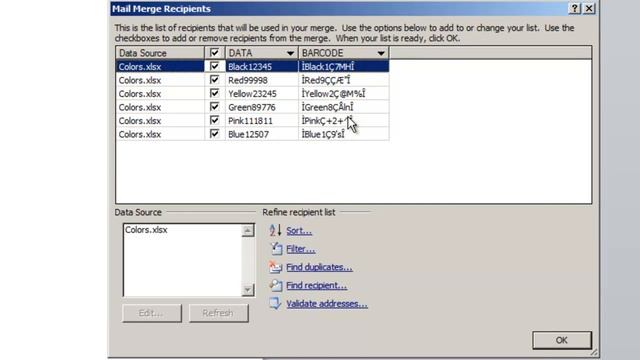Uncheck the Yellow23245 recipient checkbox
Viewport: 640px width, 360px height.
coord(214,93)
